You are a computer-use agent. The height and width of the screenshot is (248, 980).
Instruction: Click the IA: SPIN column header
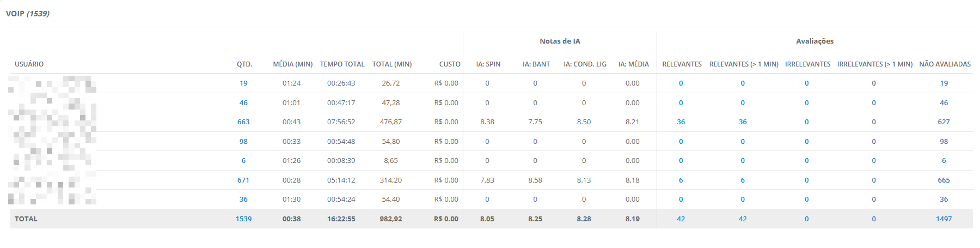[x=488, y=64]
